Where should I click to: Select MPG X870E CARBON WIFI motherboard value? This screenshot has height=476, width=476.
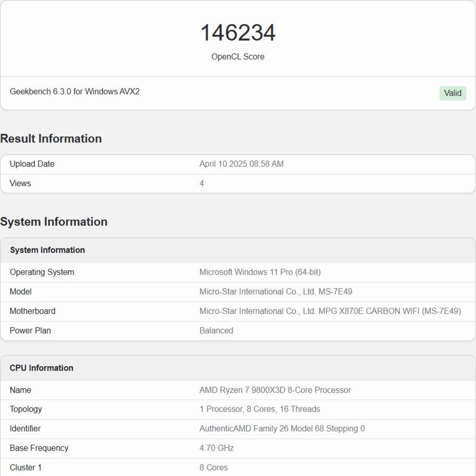[330, 311]
